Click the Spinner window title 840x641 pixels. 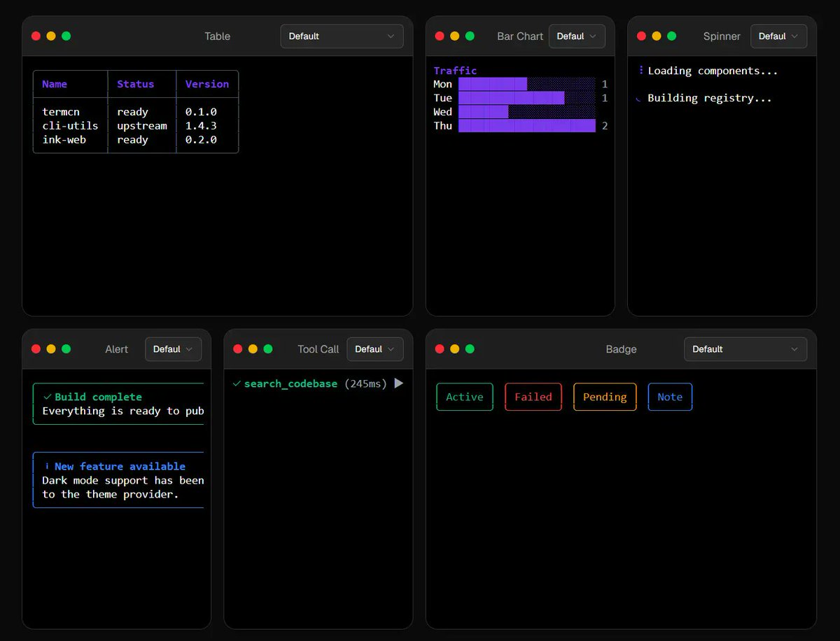click(722, 36)
